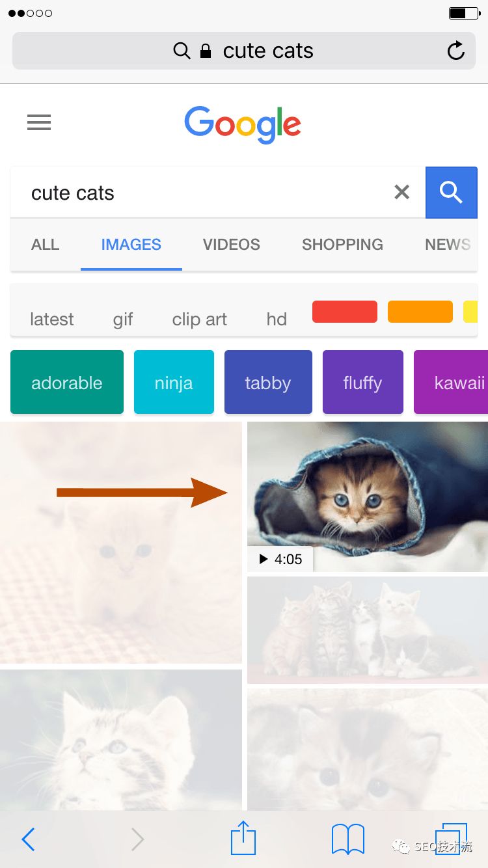Viewport: 488px width, 868px height.
Task: Click the cute cats search field
Action: point(202,193)
